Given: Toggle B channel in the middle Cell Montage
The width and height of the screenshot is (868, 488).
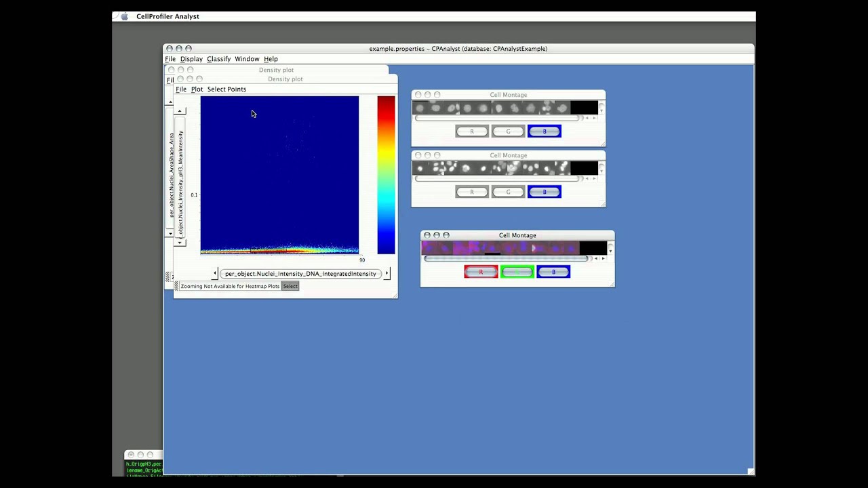Looking at the screenshot, I should (x=545, y=192).
